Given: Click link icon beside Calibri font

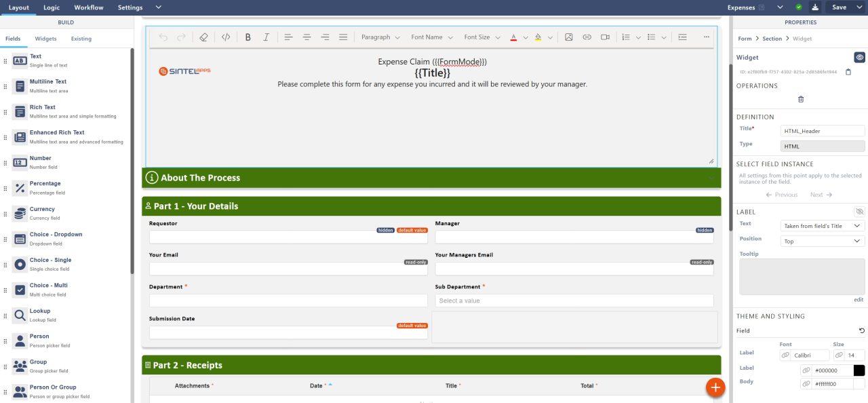Looking at the screenshot, I should (x=785, y=355).
